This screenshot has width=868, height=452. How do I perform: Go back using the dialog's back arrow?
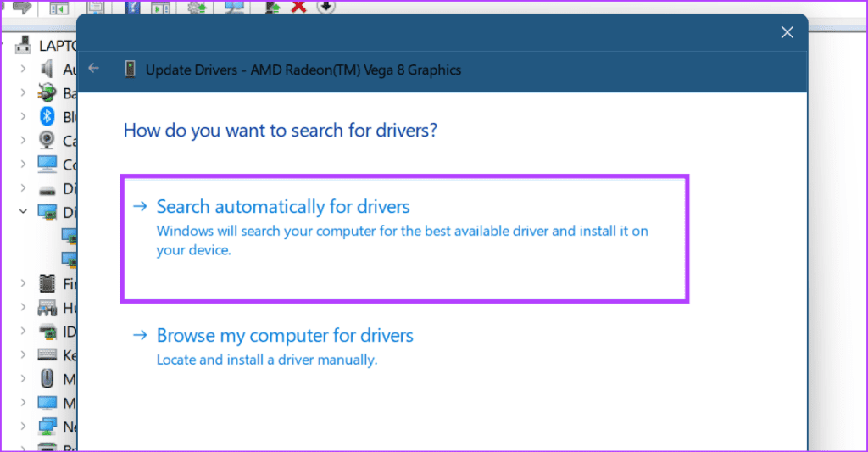(93, 68)
